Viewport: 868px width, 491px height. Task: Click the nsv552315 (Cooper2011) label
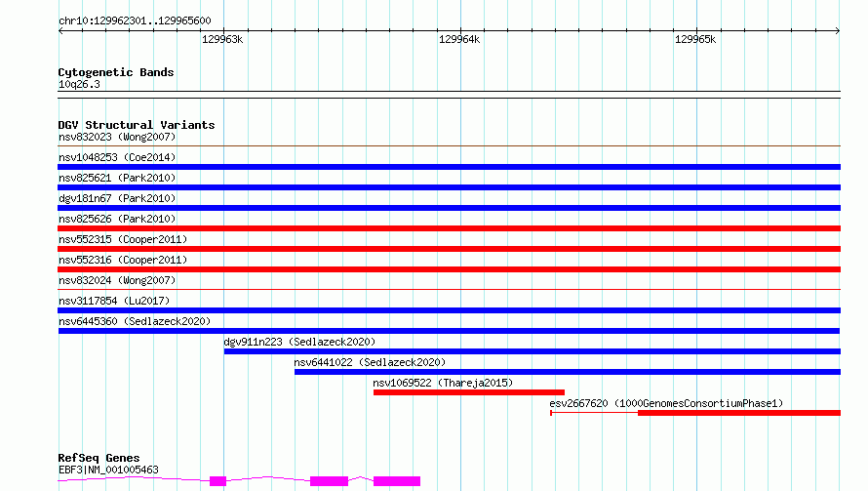pos(123,239)
